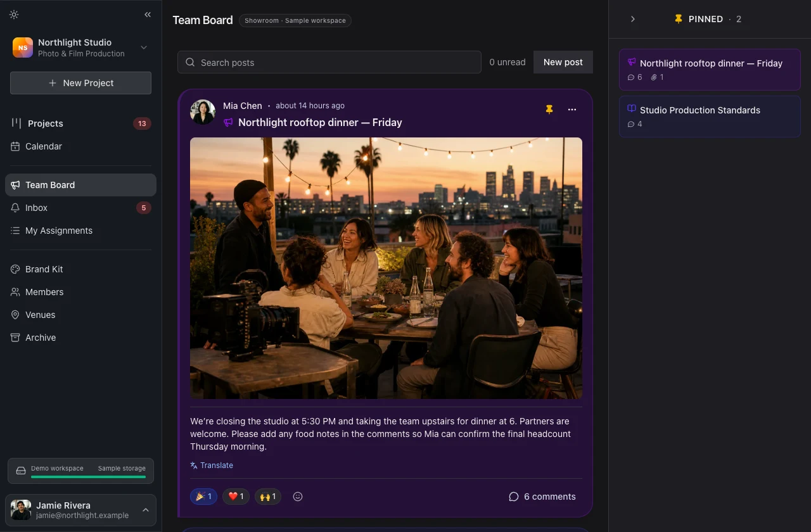The width and height of the screenshot is (811, 532).
Task: Open Projects in the sidebar
Action: click(x=80, y=123)
